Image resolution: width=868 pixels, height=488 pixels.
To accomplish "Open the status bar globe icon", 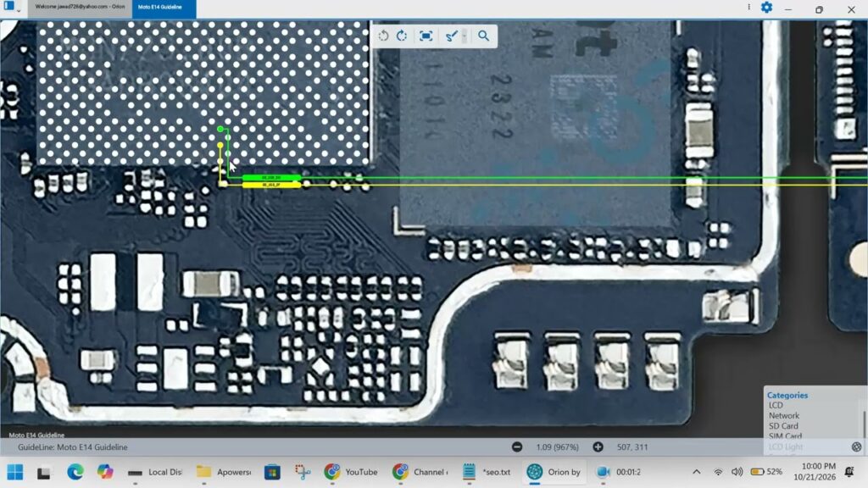I will 856,447.
